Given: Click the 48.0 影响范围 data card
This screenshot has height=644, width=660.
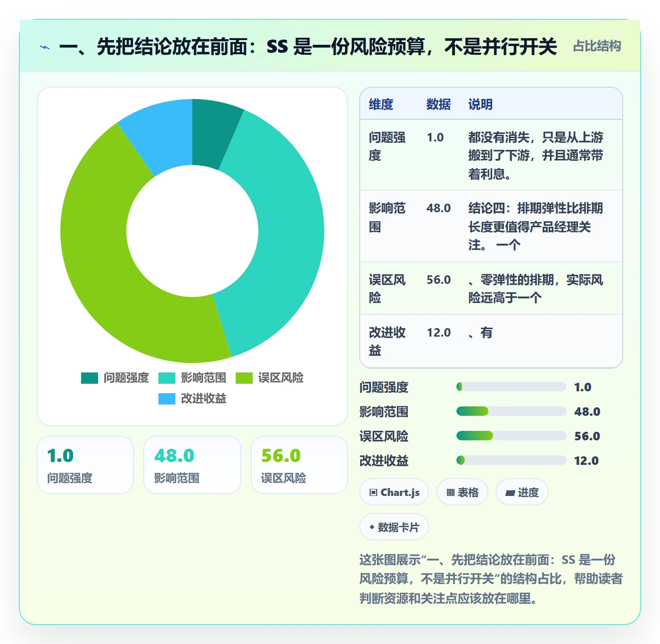Looking at the screenshot, I should [192, 465].
